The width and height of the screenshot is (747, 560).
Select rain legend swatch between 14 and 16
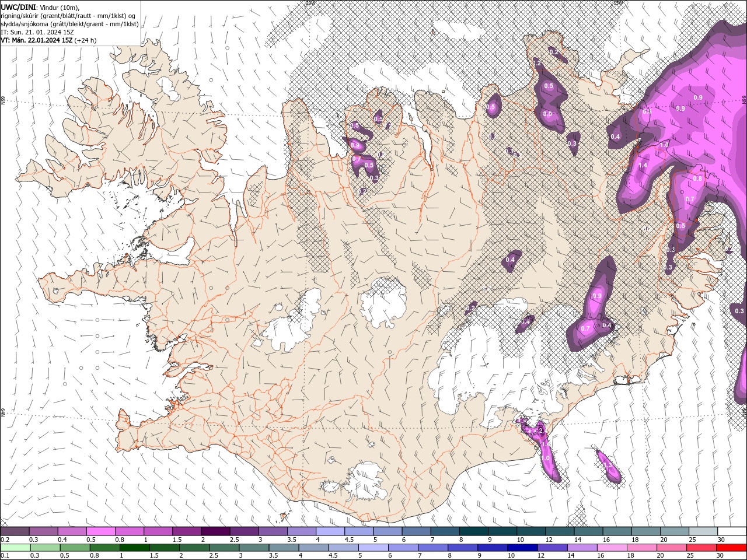coord(582,548)
